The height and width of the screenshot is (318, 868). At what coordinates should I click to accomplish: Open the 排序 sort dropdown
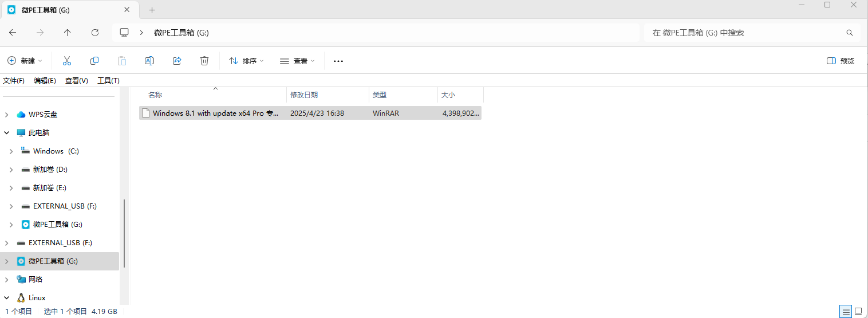point(246,61)
